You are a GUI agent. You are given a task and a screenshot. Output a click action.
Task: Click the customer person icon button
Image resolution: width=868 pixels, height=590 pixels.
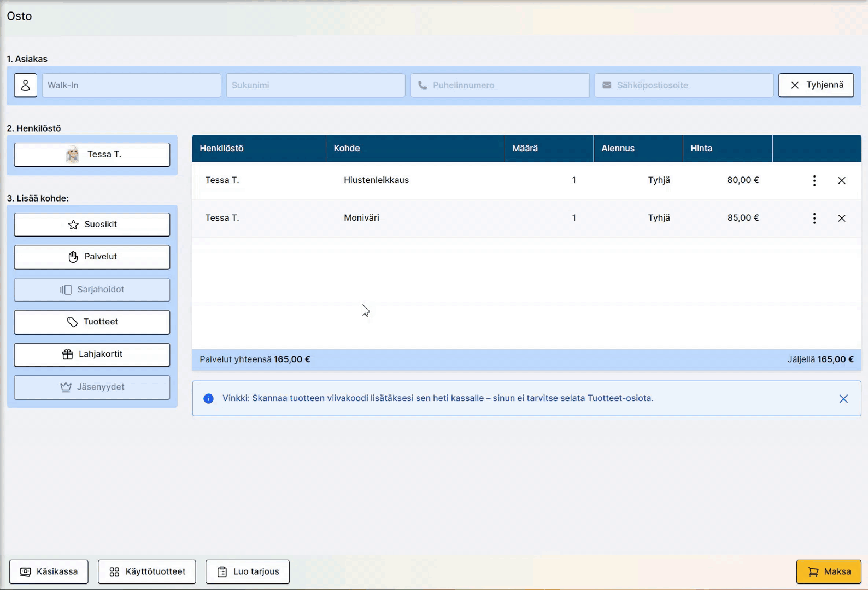[26, 85]
